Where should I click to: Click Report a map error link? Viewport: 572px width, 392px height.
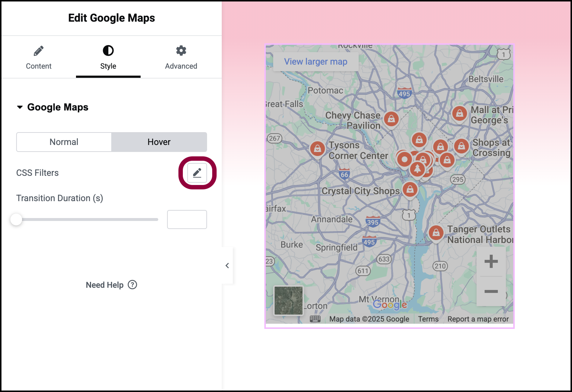(x=478, y=319)
